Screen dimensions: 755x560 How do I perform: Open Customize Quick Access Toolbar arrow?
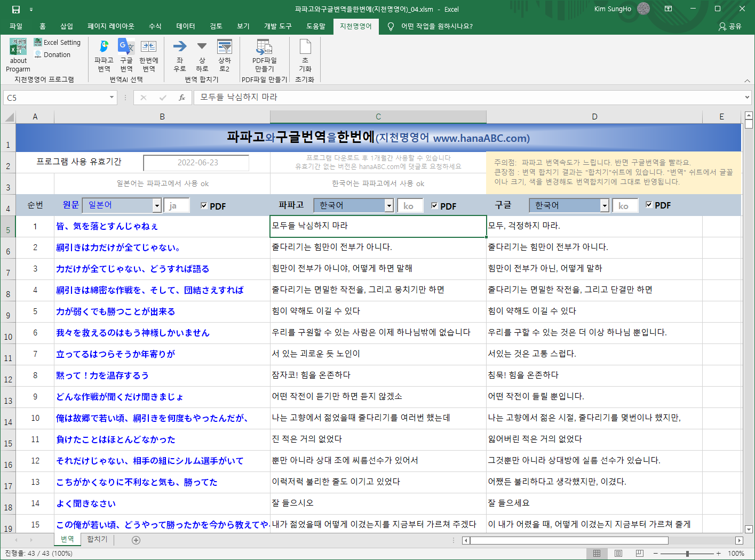[x=31, y=9]
